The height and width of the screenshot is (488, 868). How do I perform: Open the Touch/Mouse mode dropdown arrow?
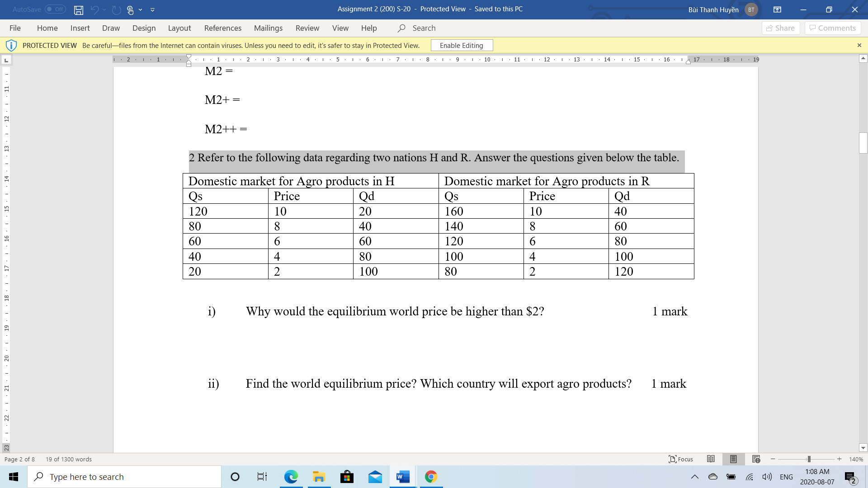(140, 9)
